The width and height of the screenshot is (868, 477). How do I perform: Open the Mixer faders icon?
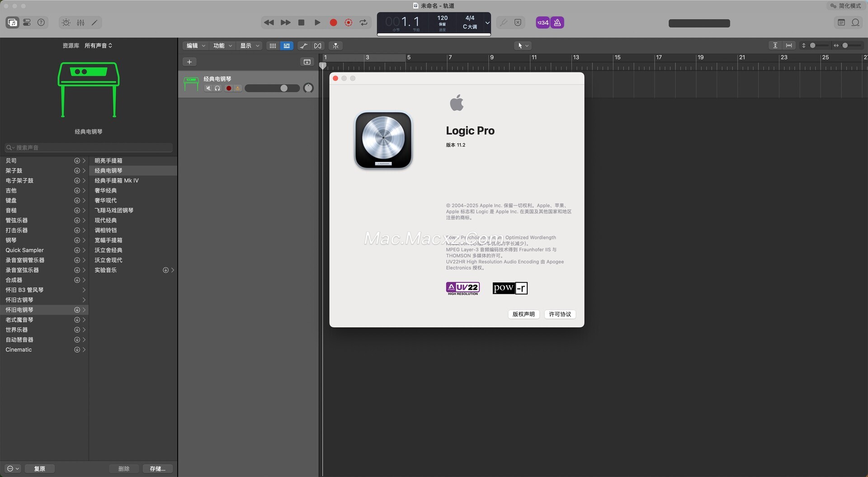tap(80, 23)
